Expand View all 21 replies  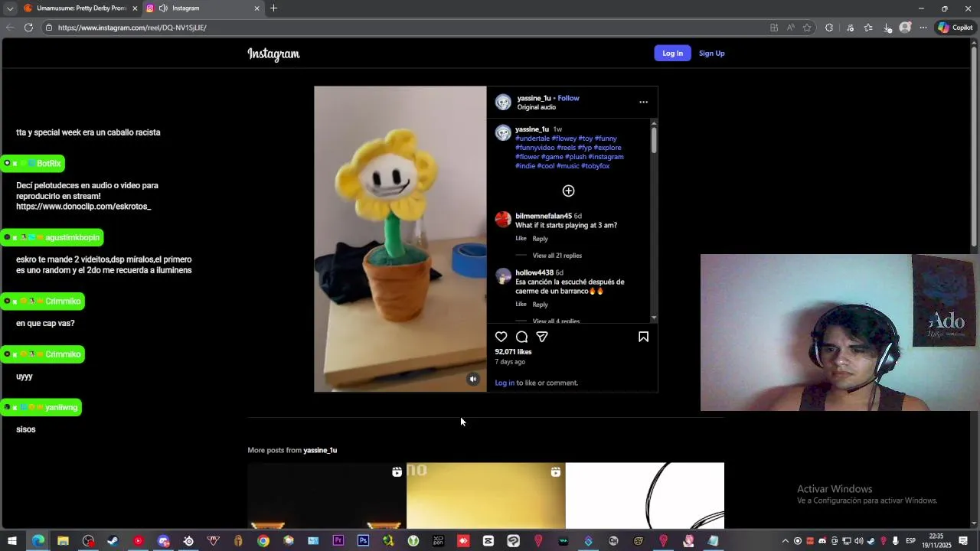pyautogui.click(x=557, y=256)
